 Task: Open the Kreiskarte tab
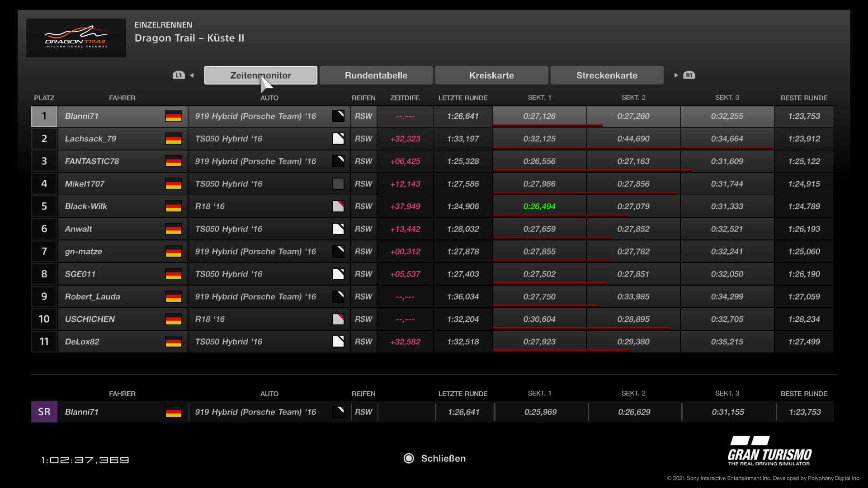tap(491, 75)
